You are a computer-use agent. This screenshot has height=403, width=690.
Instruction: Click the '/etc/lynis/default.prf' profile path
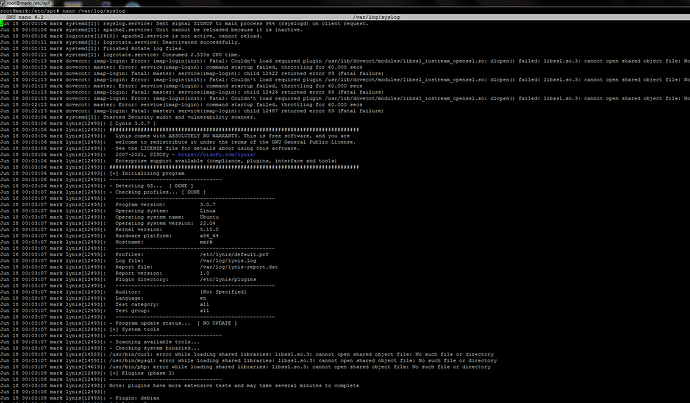(x=234, y=254)
